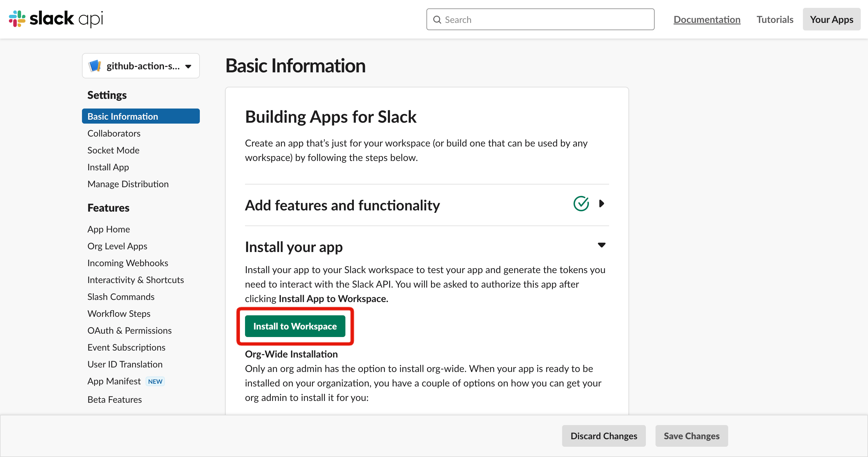
Task: Open Slash Commands settings
Action: (x=121, y=297)
